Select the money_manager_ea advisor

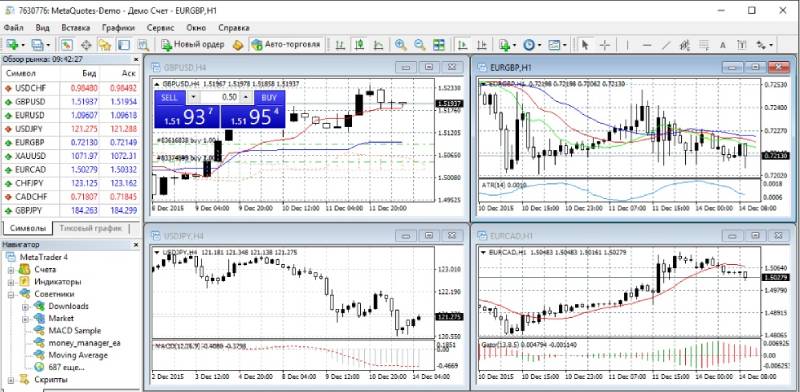coord(84,343)
